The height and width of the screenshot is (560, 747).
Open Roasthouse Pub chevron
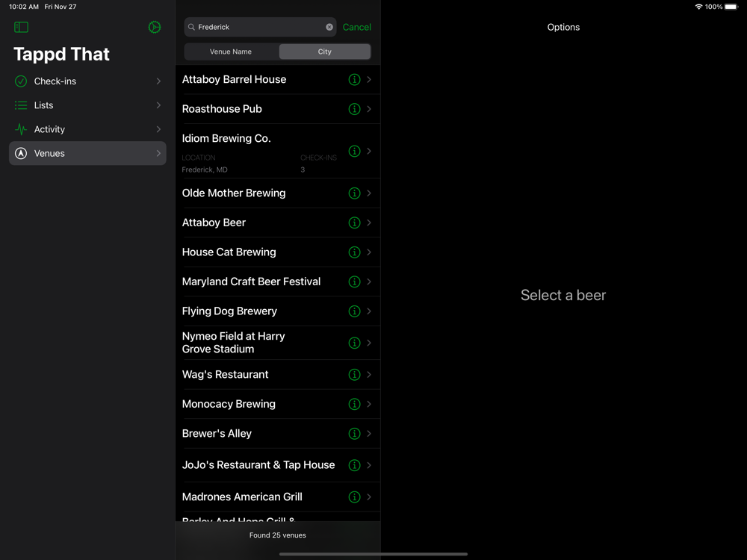coord(369,109)
